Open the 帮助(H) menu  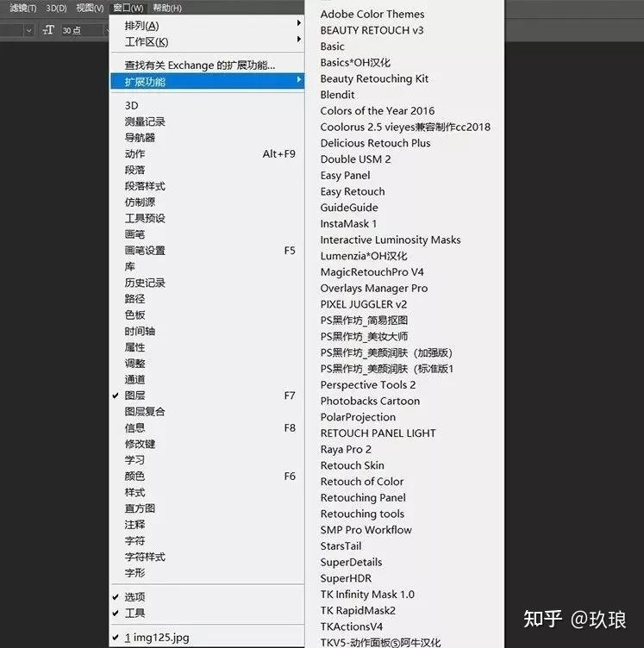pos(167,8)
